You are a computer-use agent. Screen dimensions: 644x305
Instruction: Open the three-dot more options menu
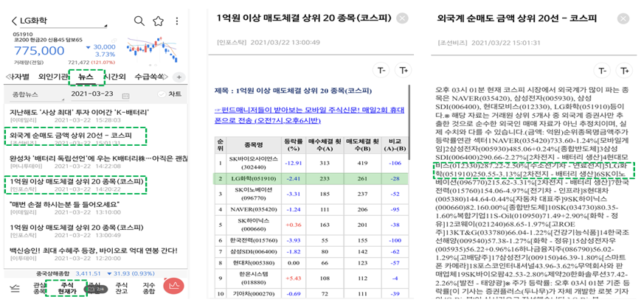tap(176, 21)
